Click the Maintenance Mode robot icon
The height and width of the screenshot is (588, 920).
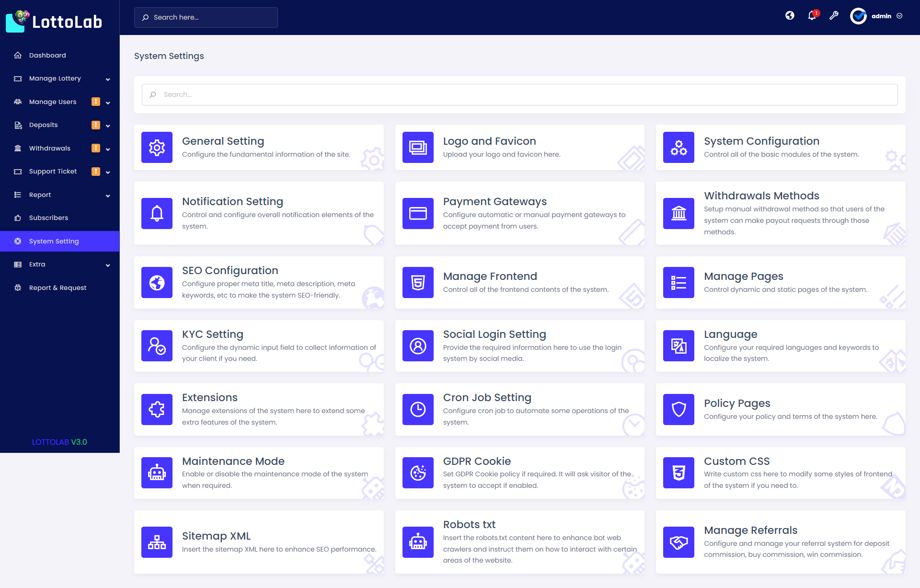click(x=157, y=473)
